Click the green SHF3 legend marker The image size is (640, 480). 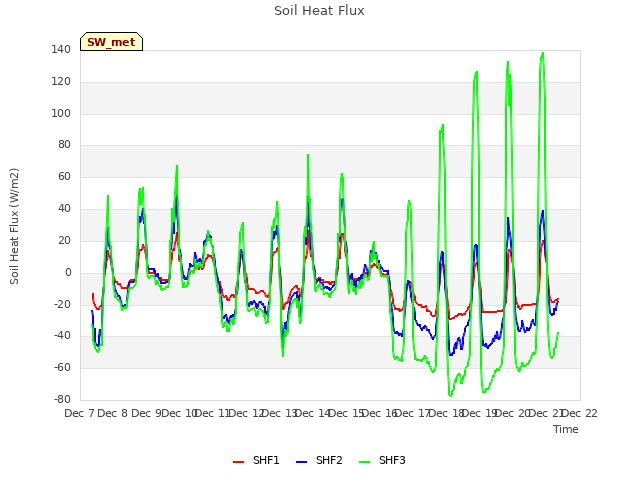(x=364, y=462)
